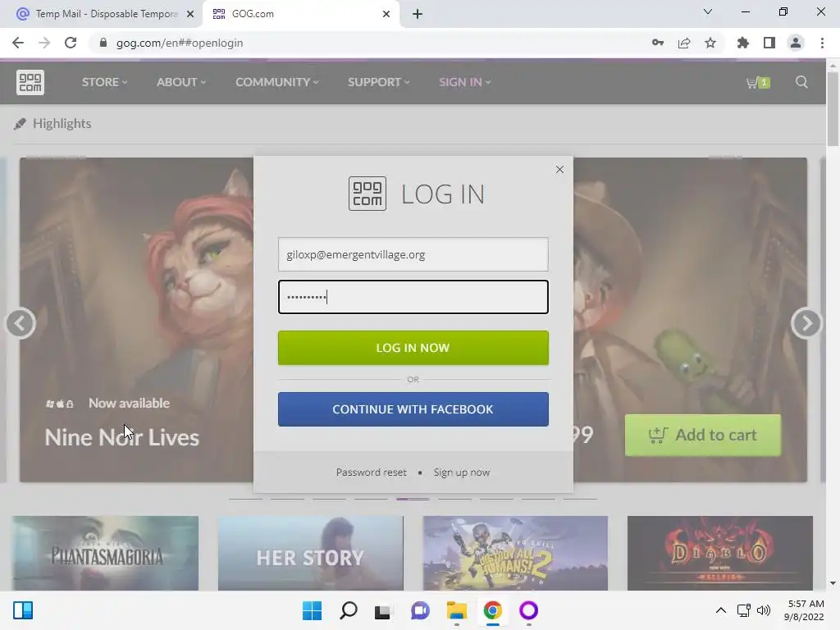Screen dimensions: 840x630
Task: Open the Chrome profile avatar
Action: point(796,43)
